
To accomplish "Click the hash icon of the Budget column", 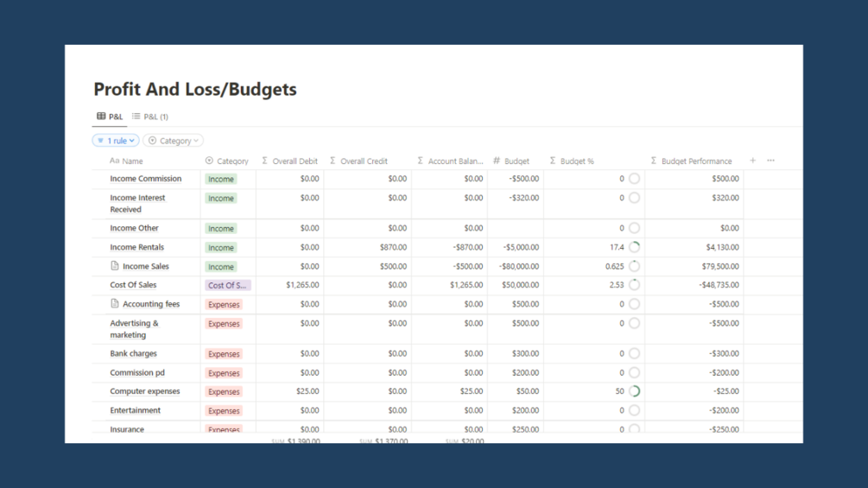I will (497, 161).
